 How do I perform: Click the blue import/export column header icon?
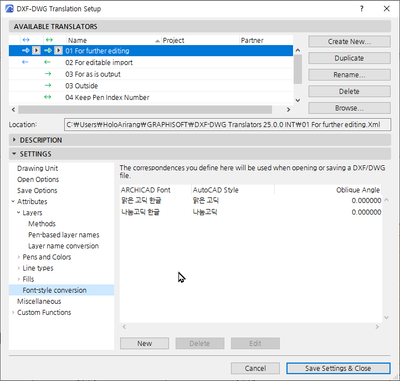click(x=26, y=40)
